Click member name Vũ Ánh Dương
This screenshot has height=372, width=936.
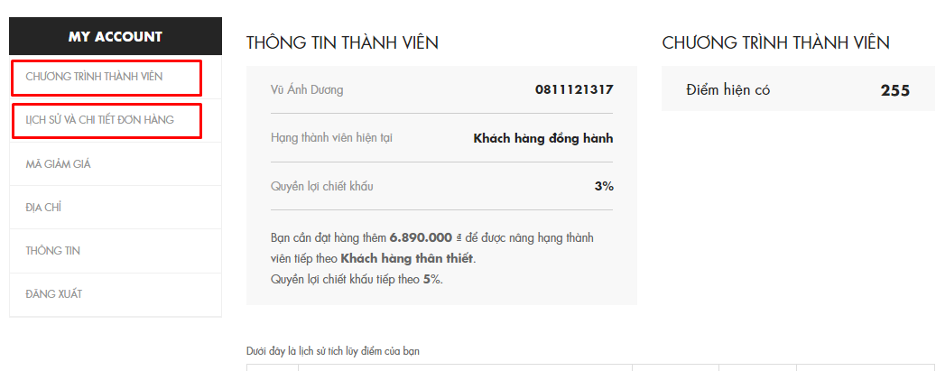[307, 90]
